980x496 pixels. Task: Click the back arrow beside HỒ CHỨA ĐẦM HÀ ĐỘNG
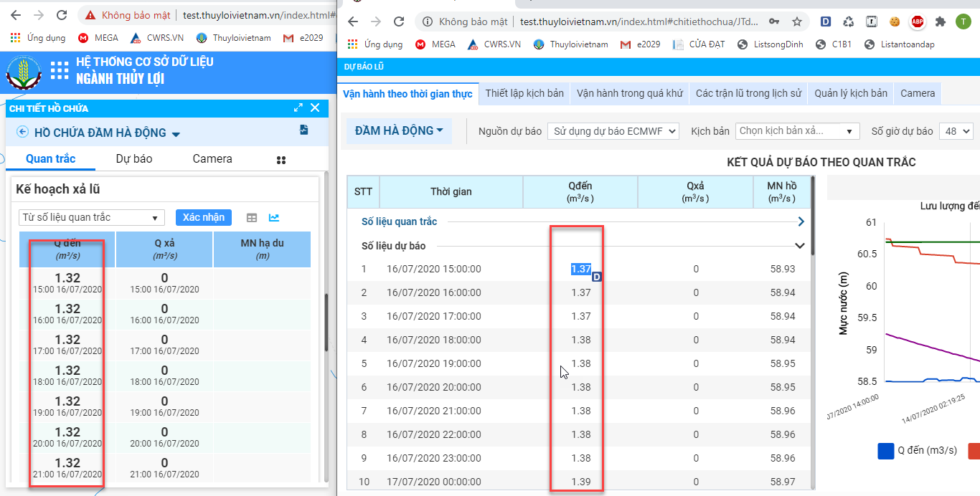22,132
